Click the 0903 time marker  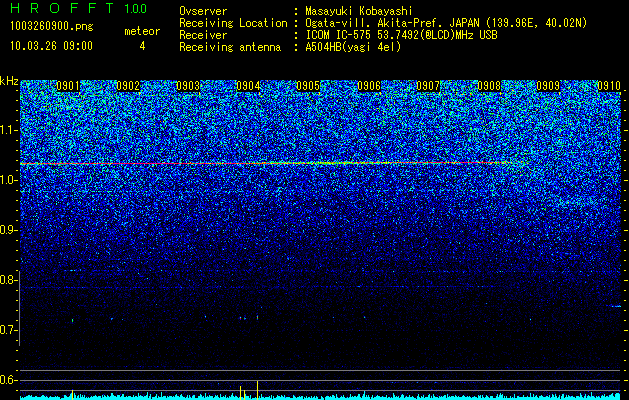[188, 86]
